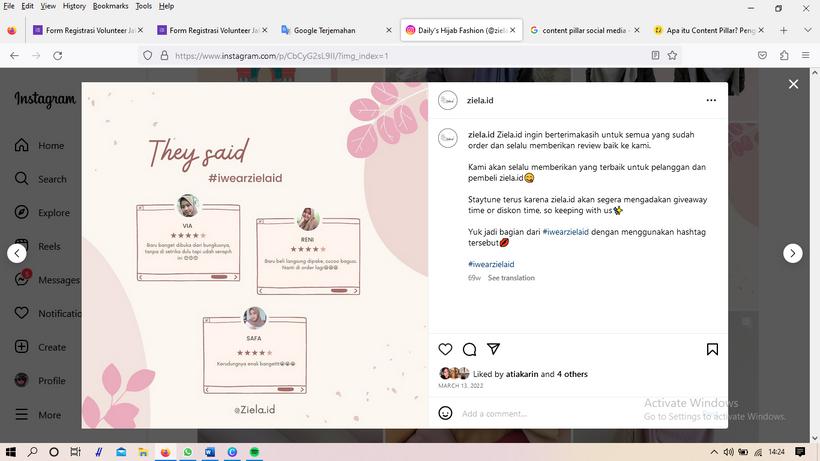The image size is (820, 461).
Task: Show hidden system tray icons
Action: click(714, 452)
